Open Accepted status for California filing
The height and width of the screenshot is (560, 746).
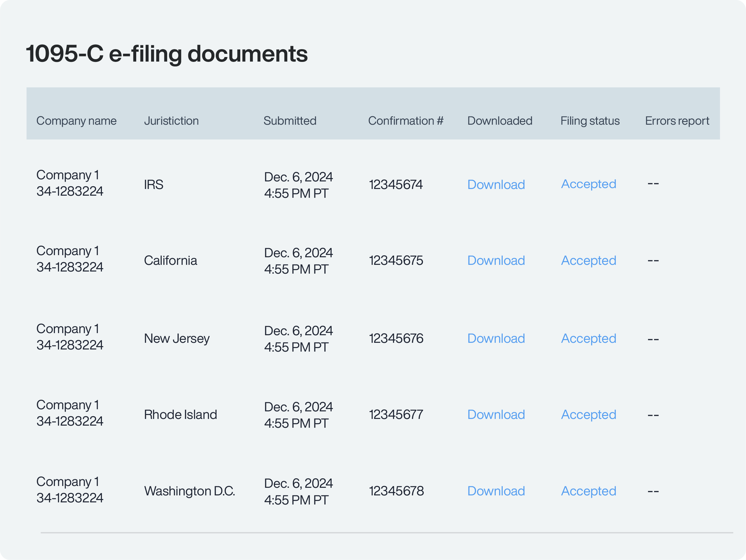pyautogui.click(x=588, y=260)
